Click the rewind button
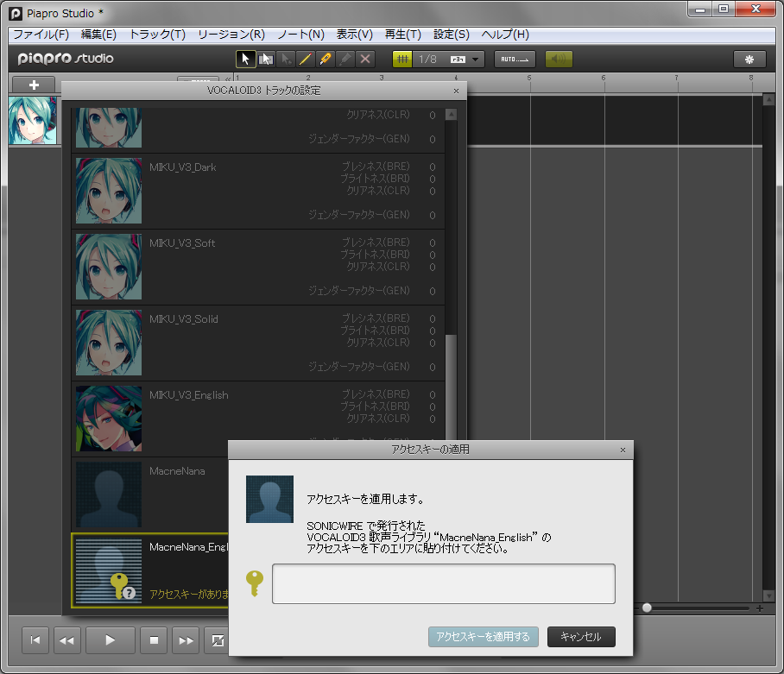This screenshot has height=674, width=784. [x=67, y=640]
